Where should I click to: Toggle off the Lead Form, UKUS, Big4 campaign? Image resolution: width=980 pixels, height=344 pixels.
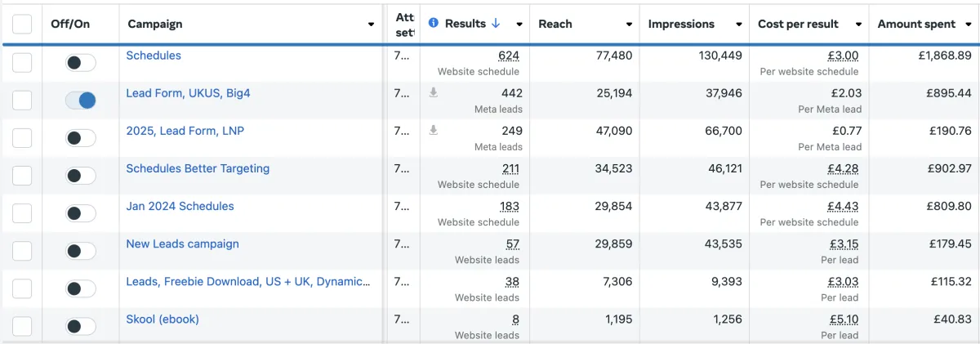pos(81,101)
